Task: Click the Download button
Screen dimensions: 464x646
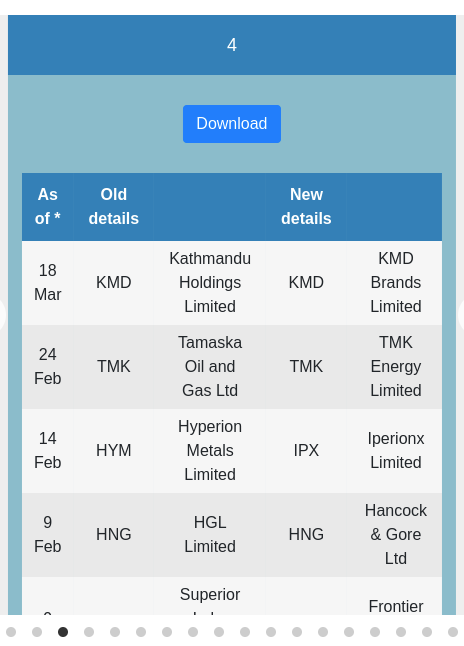Action: pyautogui.click(x=232, y=124)
